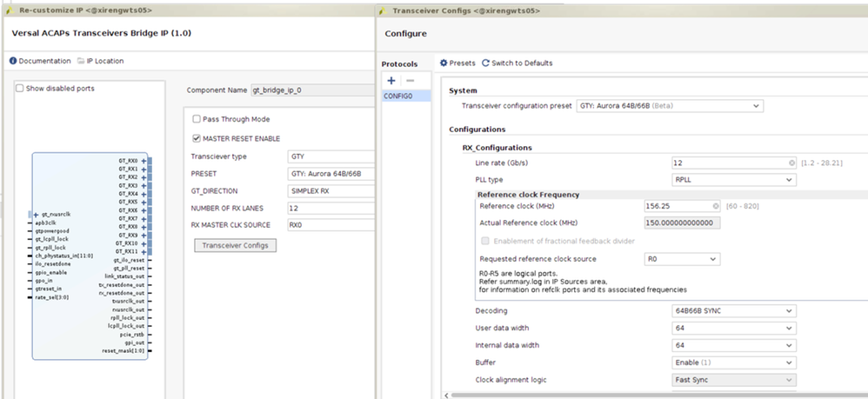
Task: Click Vivado icon in Transceiver Configs title bar
Action: [x=383, y=11]
